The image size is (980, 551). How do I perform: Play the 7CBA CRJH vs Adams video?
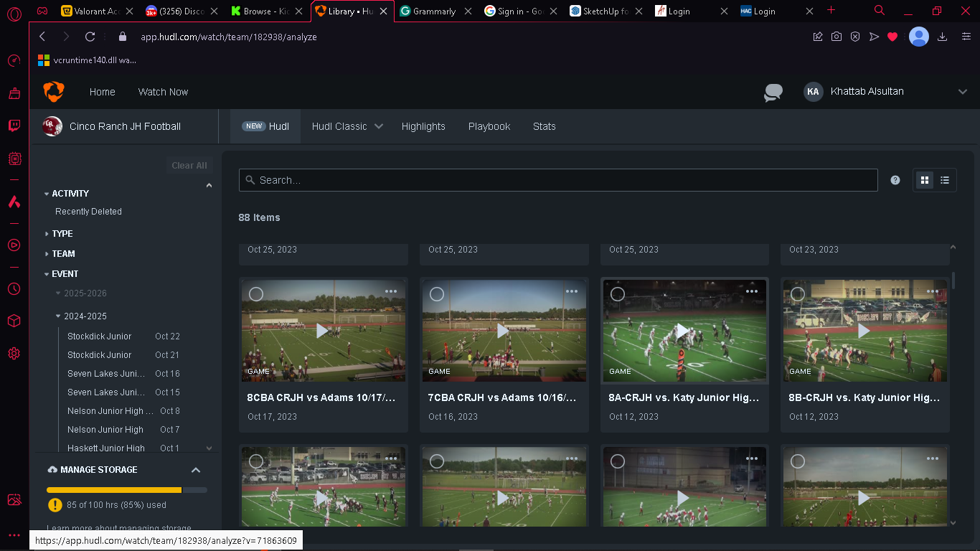tap(504, 331)
